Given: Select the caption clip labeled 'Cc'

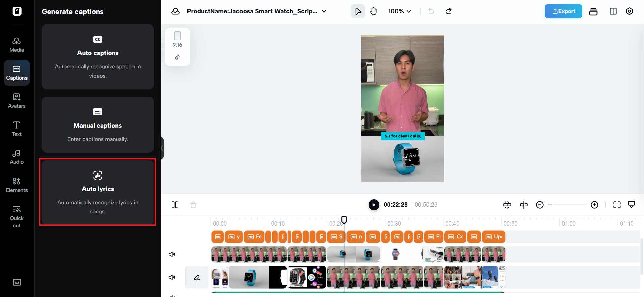Looking at the screenshot, I should pyautogui.click(x=455, y=237).
